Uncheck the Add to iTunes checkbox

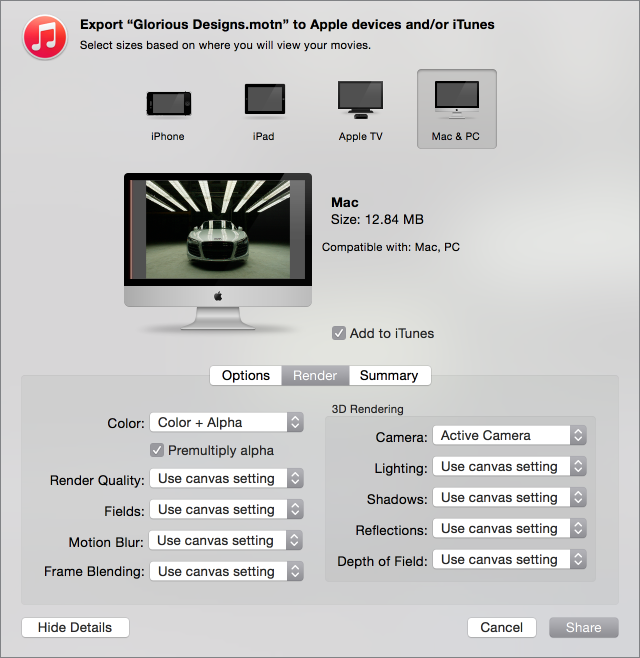coord(339,333)
